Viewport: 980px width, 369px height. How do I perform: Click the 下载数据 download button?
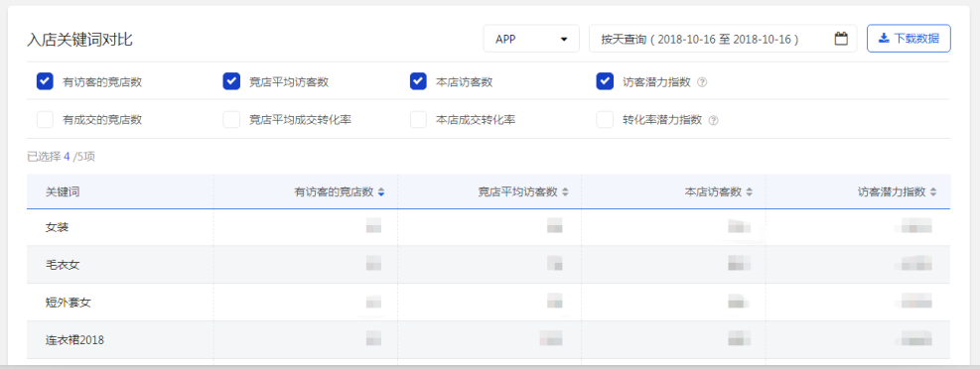click(909, 38)
